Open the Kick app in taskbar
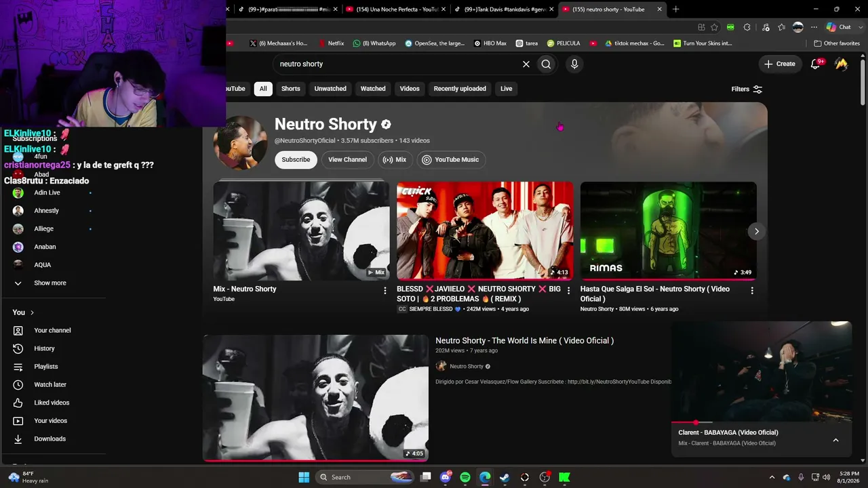 click(564, 477)
